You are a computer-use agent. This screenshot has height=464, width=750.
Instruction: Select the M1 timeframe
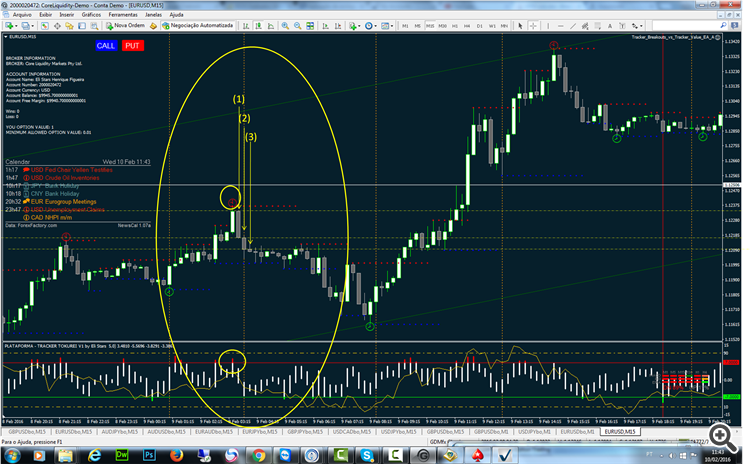[x=405, y=26]
